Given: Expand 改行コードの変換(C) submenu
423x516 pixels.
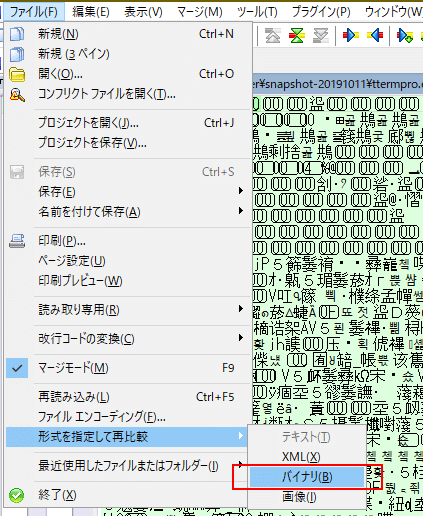Looking at the screenshot, I should (128, 339).
